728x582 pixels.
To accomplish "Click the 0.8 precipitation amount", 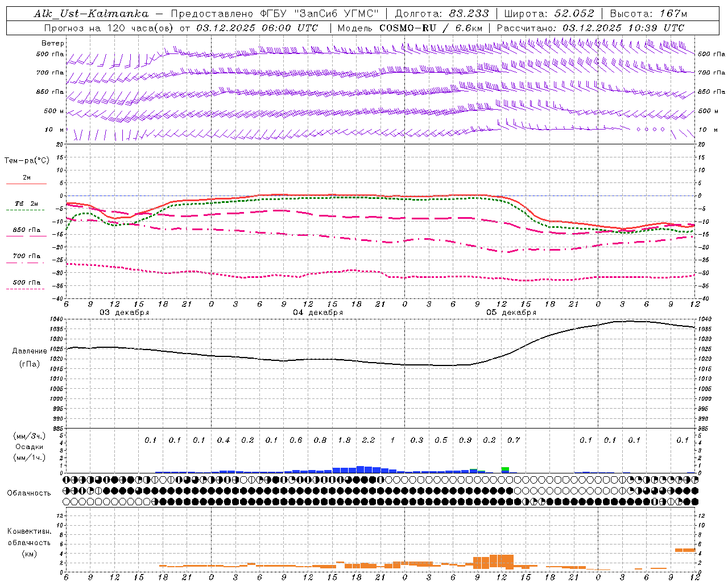I will pyautogui.click(x=320, y=440).
